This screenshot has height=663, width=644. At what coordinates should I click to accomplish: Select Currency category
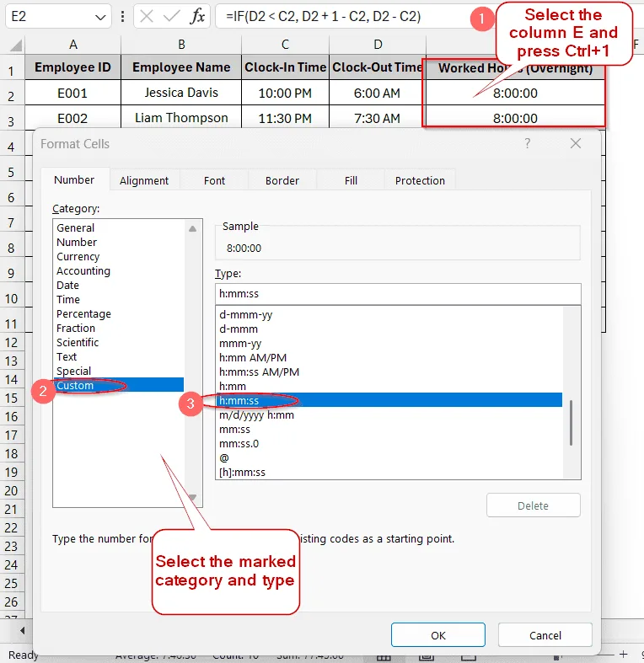(119, 256)
